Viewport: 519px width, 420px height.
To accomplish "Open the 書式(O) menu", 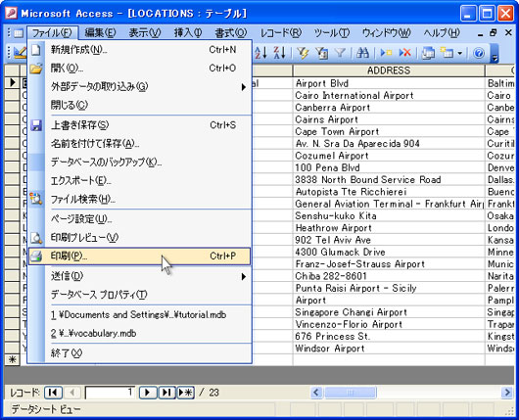I will point(231,32).
